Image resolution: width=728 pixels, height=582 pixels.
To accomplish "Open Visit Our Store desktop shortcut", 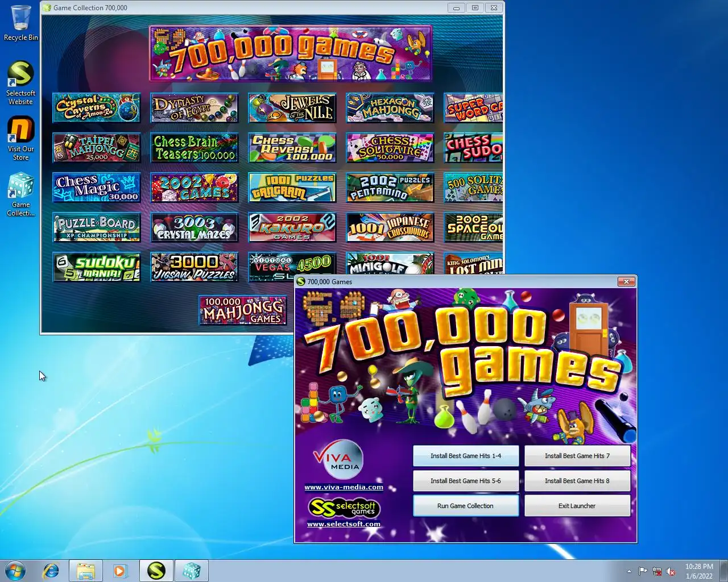I will point(20,139).
